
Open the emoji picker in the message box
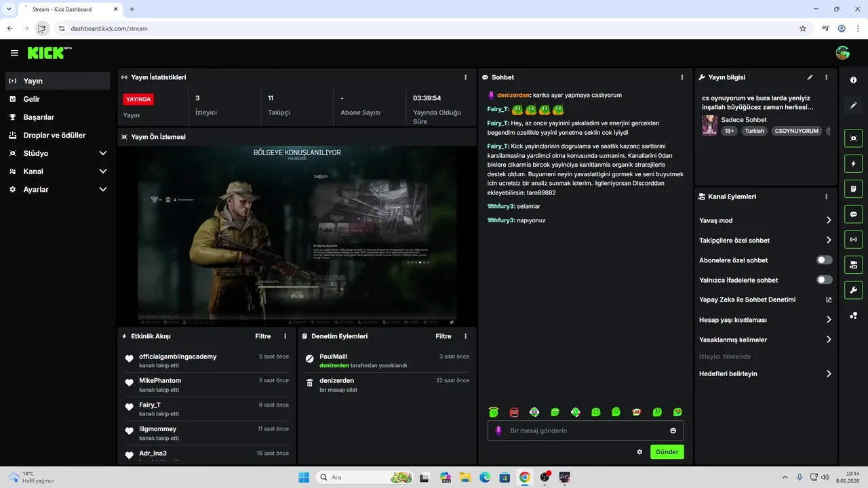(673, 430)
